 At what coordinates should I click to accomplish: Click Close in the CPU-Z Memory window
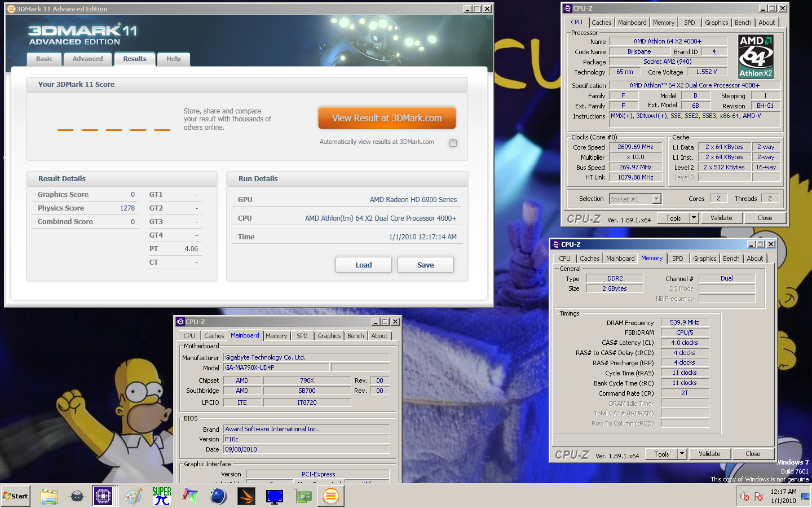pyautogui.click(x=753, y=454)
